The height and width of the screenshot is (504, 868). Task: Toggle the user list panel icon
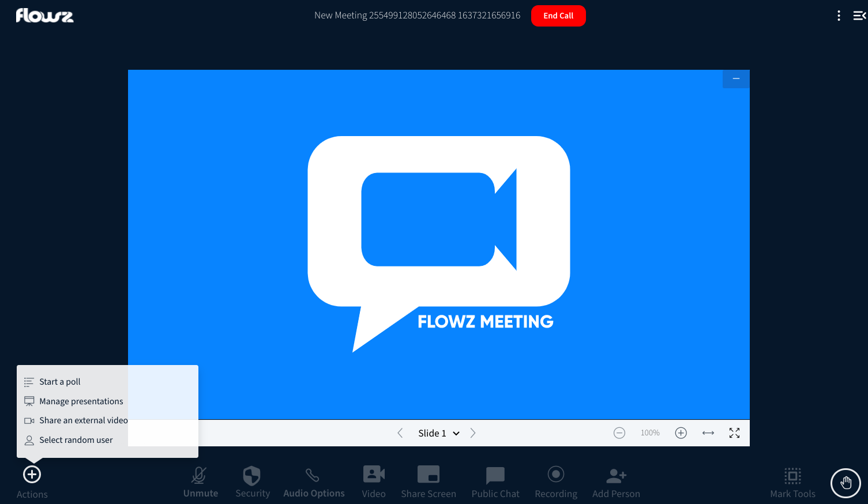859,16
